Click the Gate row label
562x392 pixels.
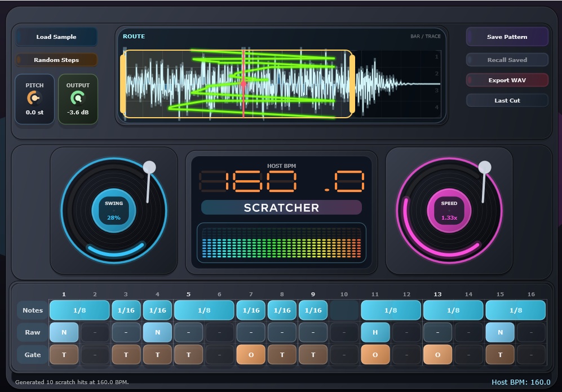click(x=33, y=355)
